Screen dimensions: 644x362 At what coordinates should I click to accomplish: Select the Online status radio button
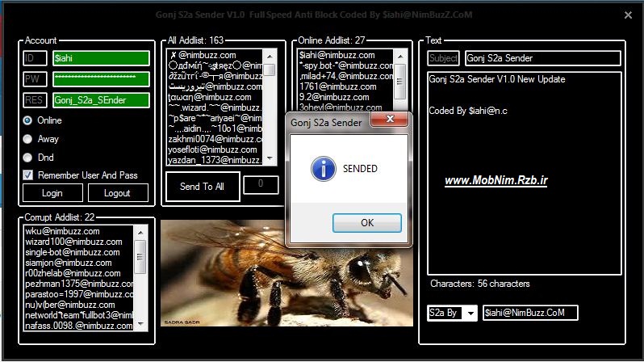[27, 120]
